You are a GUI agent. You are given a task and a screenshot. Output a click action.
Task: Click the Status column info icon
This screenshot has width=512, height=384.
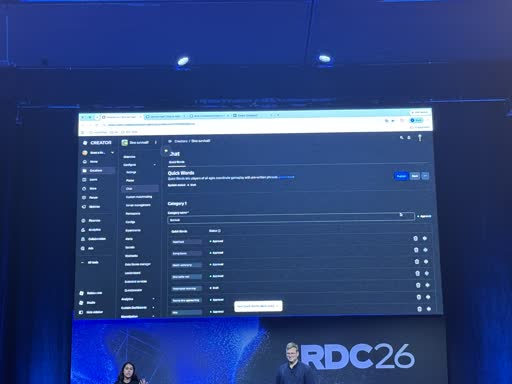tap(219, 231)
